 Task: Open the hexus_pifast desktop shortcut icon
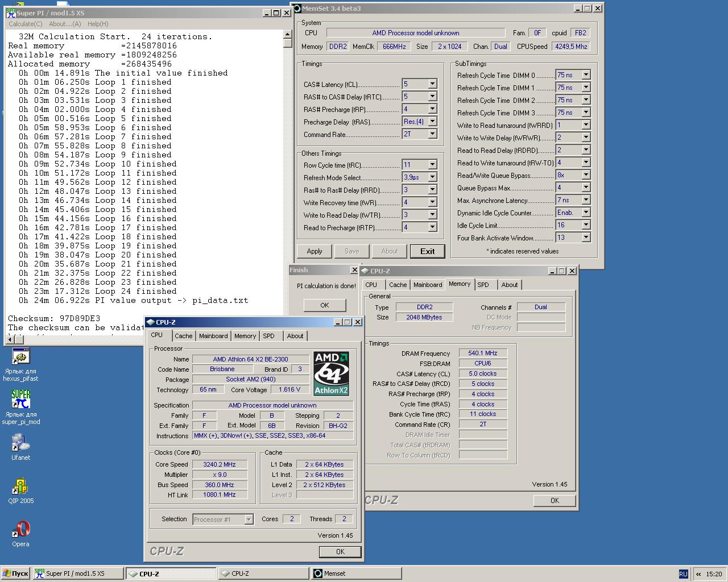tap(21, 357)
